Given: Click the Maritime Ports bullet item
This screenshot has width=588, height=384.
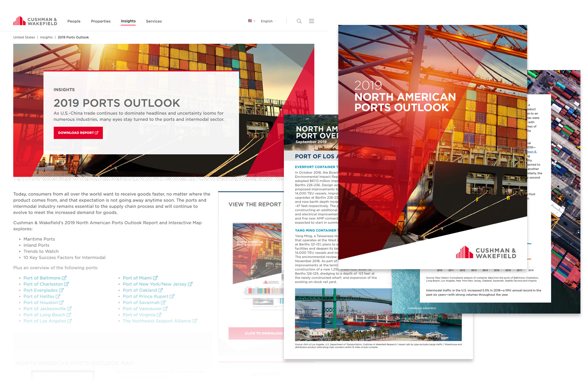Looking at the screenshot, I should (39, 239).
